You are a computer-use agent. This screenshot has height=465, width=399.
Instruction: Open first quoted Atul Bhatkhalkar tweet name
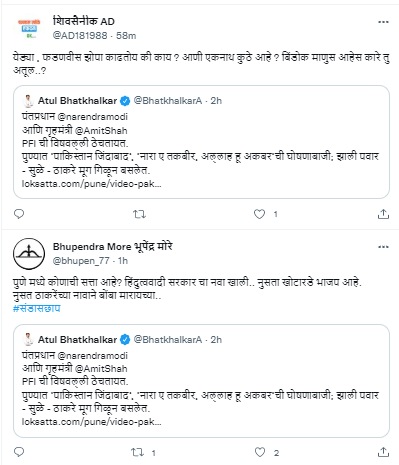click(x=77, y=101)
